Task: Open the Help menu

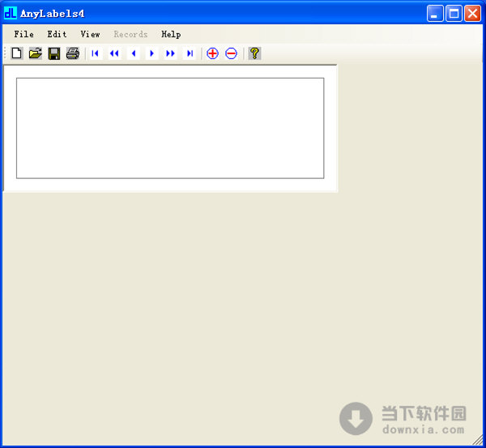Action: click(171, 34)
